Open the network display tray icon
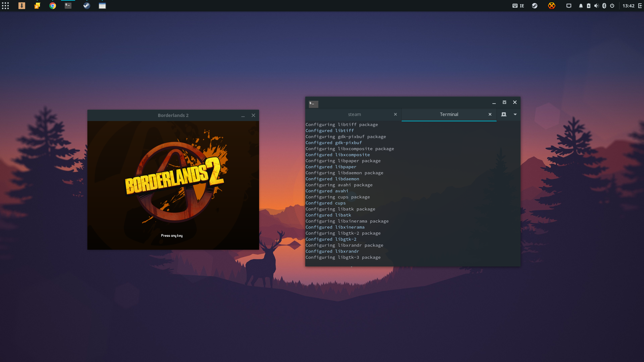This screenshot has height=362, width=644. coord(569,6)
